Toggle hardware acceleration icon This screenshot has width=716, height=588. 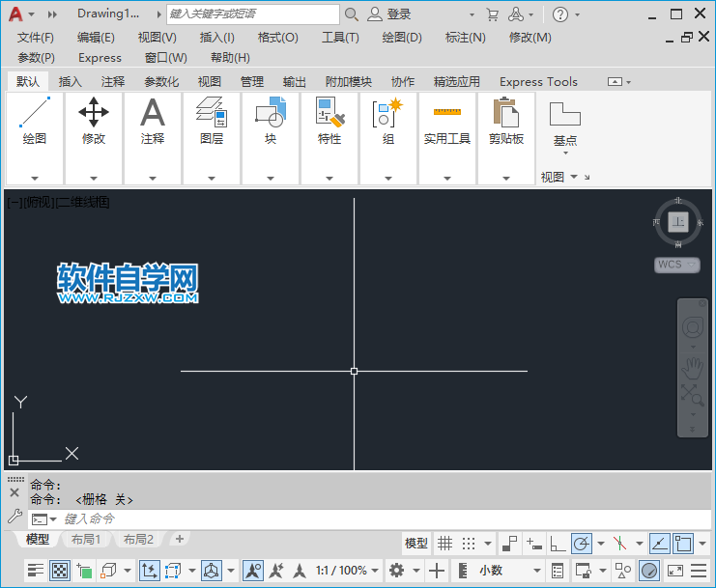pos(649,571)
